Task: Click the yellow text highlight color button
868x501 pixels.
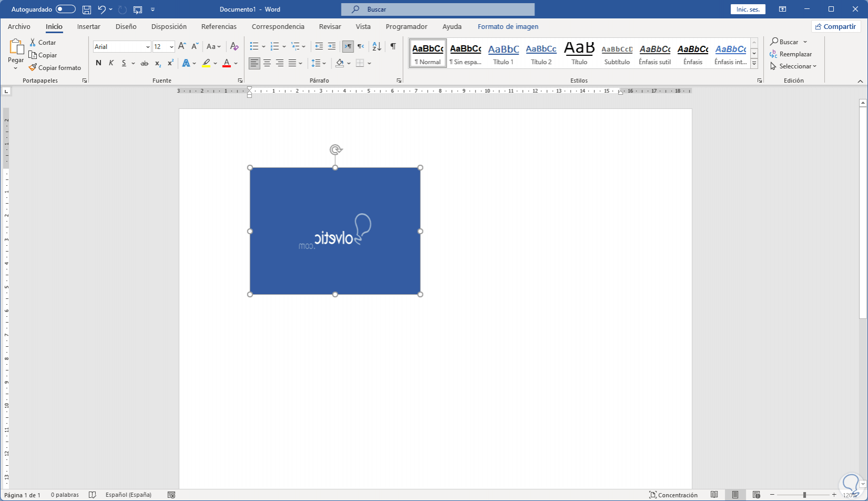Action: (206, 63)
